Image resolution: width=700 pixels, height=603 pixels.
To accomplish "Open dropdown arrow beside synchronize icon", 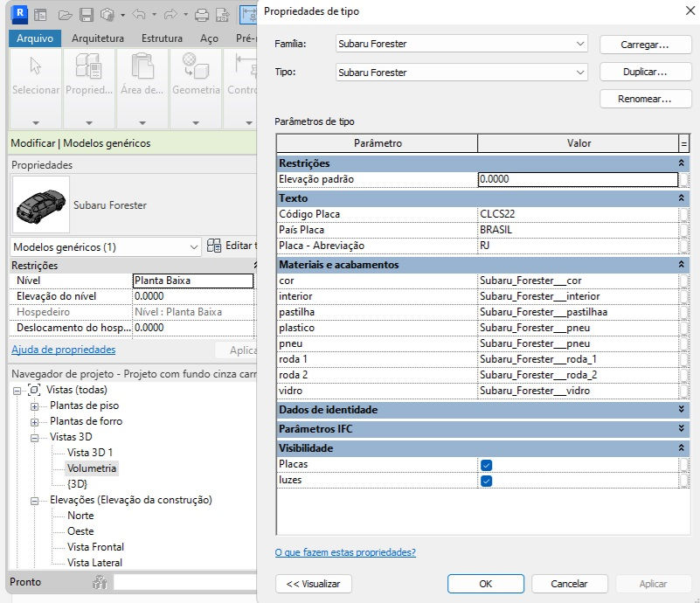I will click(122, 15).
